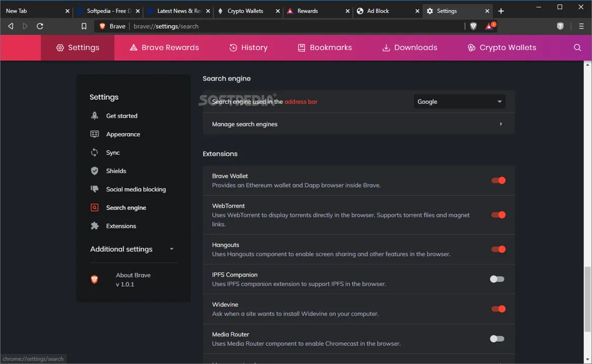Click the forward navigation arrow
Viewport: 592px width, 364px height.
[25, 26]
